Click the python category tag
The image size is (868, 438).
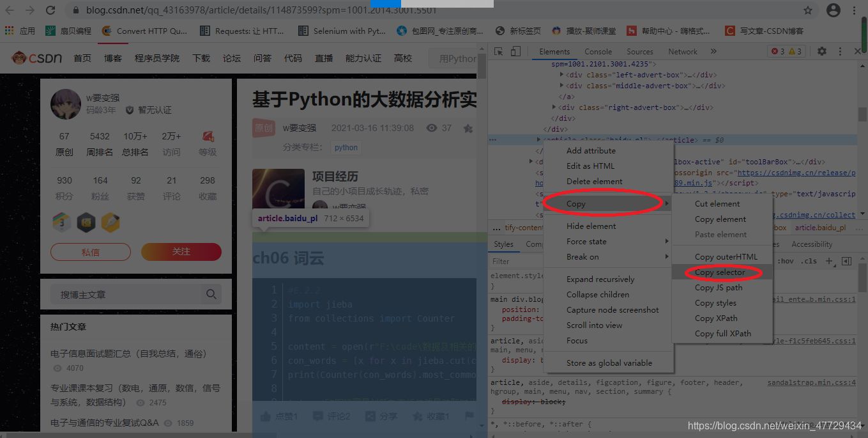(x=346, y=148)
